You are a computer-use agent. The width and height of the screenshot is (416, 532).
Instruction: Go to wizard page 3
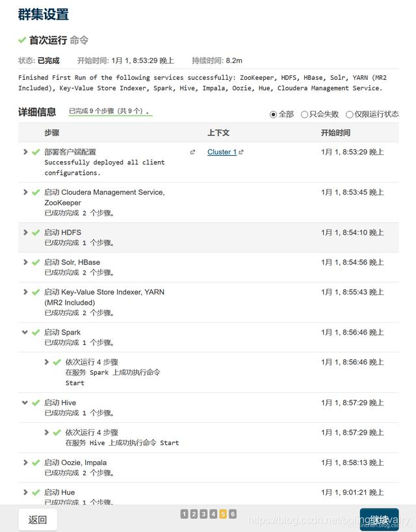point(203,514)
